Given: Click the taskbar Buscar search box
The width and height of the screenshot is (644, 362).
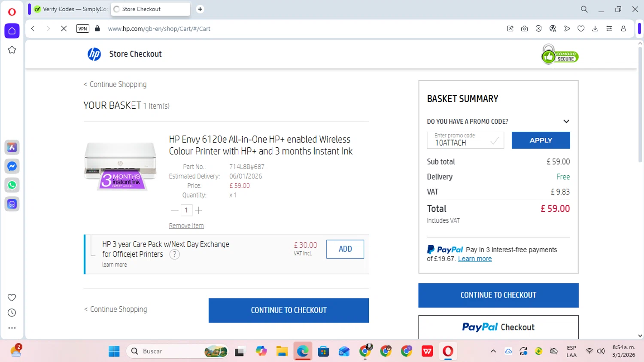Looking at the screenshot, I should 177,351.
